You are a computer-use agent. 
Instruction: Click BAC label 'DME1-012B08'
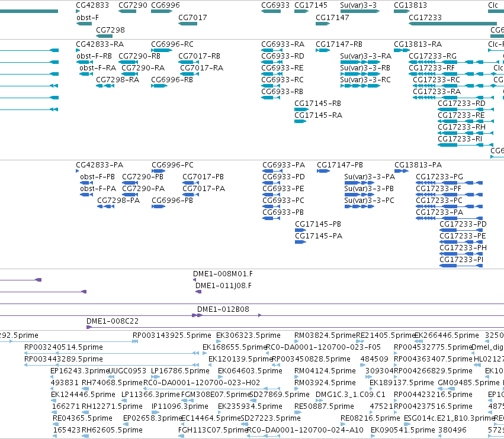223,309
